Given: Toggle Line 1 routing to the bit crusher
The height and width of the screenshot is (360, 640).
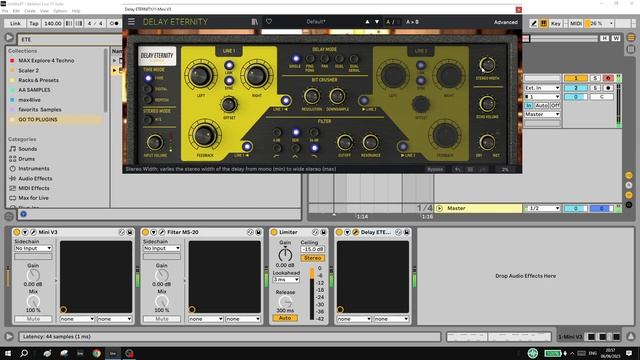Looking at the screenshot, I should (286, 100).
